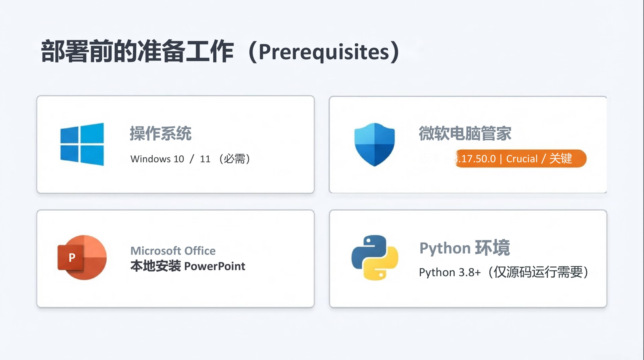Click 关键 text in the orange badge

[560, 158]
